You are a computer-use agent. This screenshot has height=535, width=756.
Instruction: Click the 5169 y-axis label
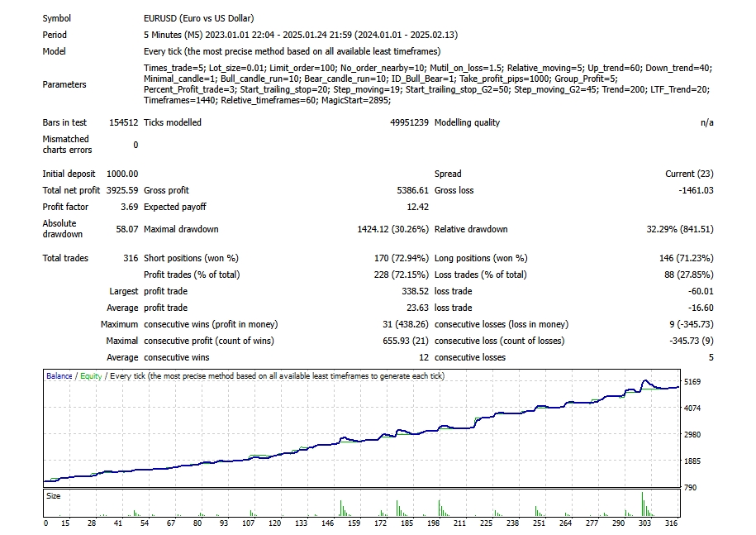click(x=692, y=381)
